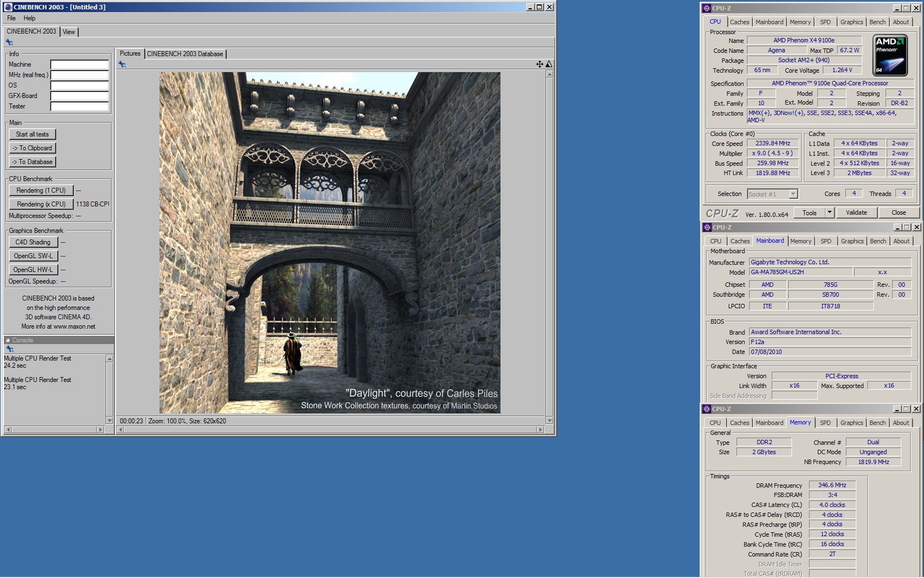Click the Tester input field

point(80,106)
